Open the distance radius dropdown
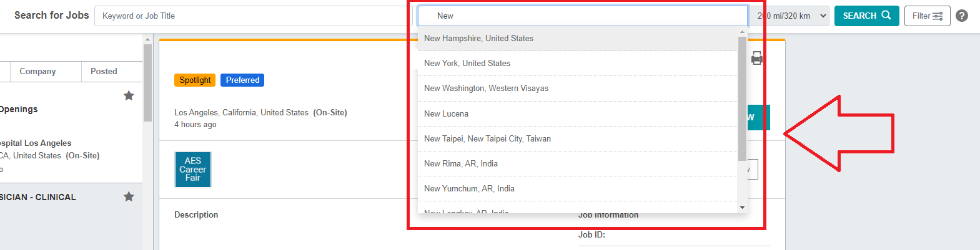 point(792,16)
